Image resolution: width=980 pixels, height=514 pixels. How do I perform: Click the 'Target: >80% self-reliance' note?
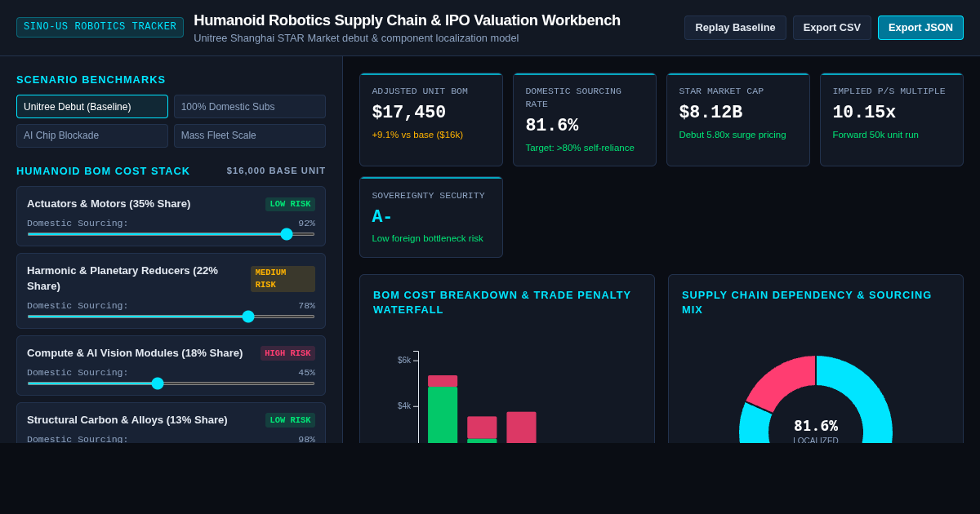pyautogui.click(x=580, y=148)
